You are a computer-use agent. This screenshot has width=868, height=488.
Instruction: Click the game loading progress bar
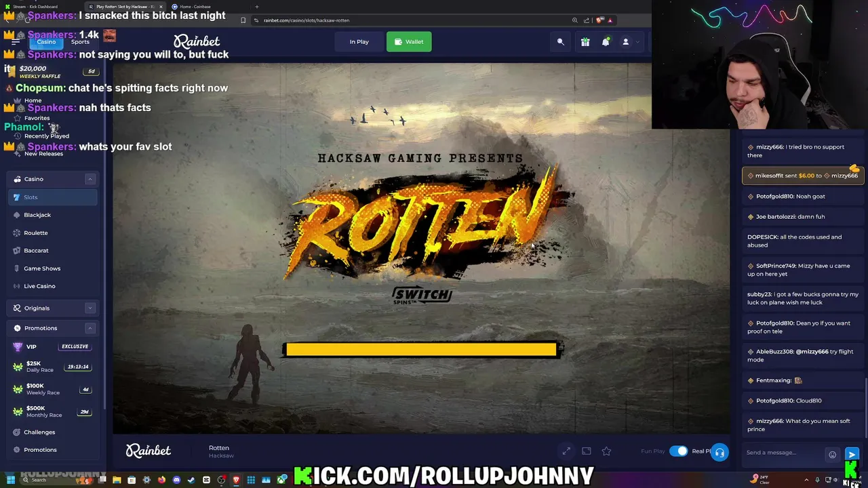421,349
